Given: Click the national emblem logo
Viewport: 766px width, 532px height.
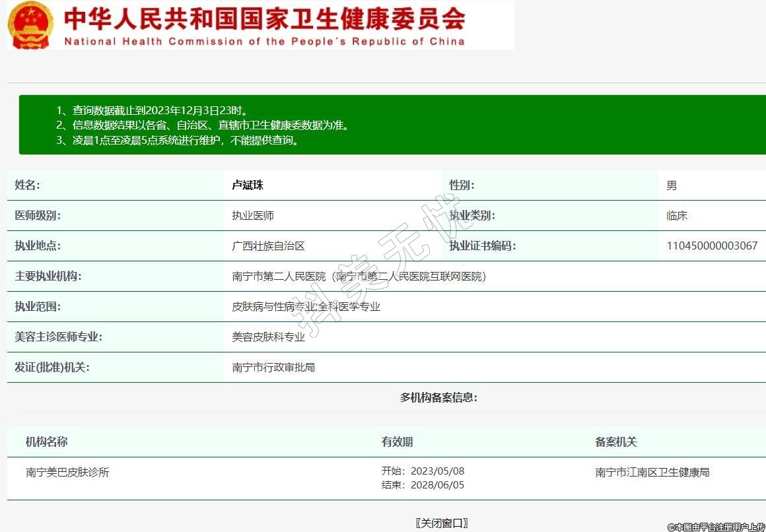Looking at the screenshot, I should (x=30, y=25).
